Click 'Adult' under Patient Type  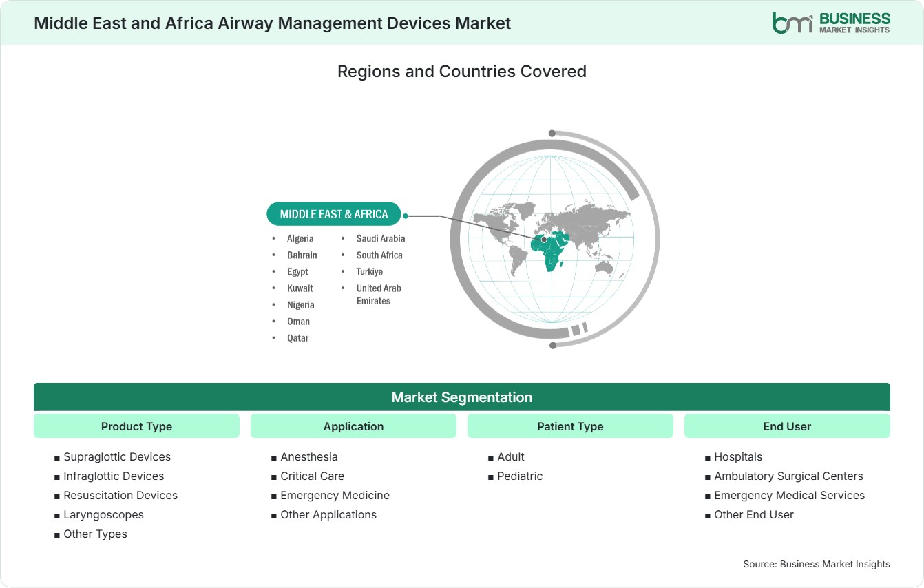(511, 456)
